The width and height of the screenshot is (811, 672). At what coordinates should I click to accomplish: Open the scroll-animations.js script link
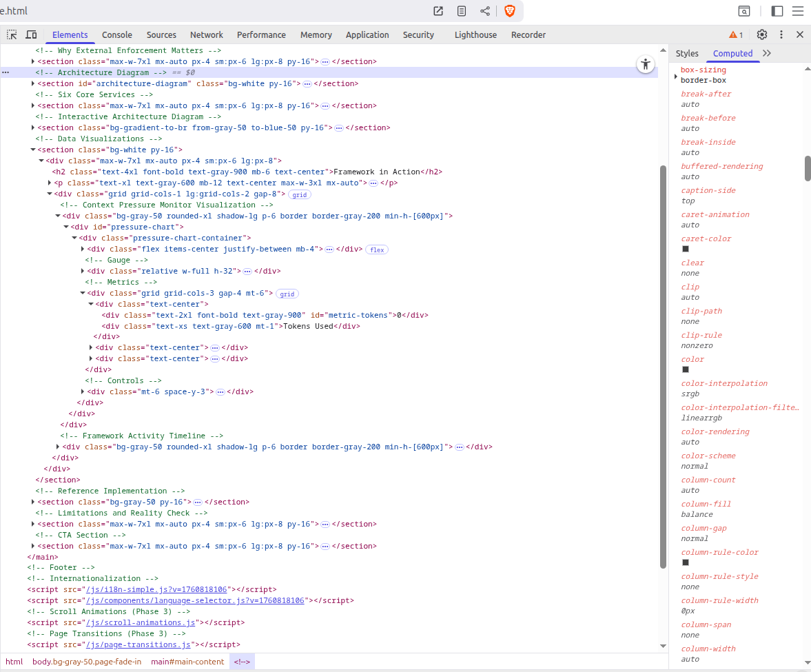(x=140, y=622)
